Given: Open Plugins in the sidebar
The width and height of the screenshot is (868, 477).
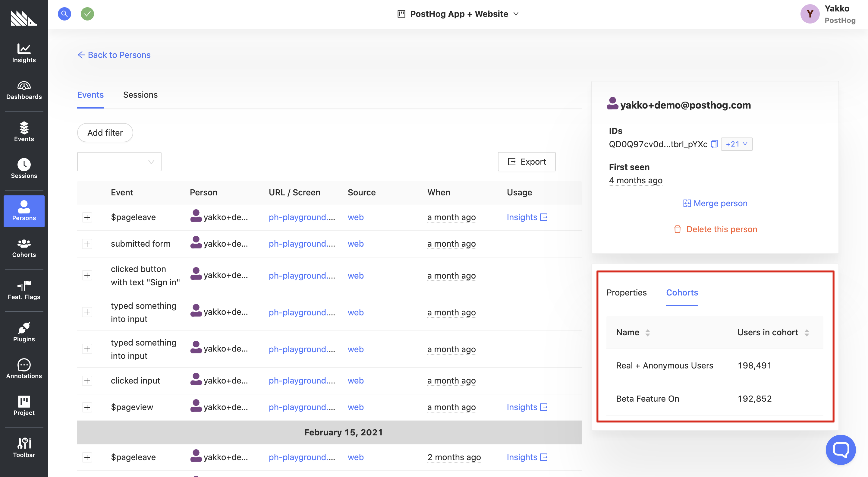Looking at the screenshot, I should point(24,332).
